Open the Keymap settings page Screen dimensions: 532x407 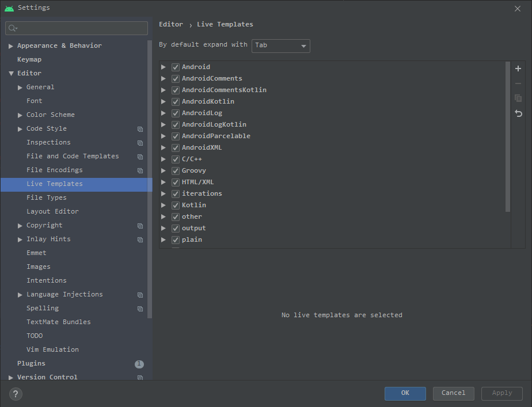pyautogui.click(x=36, y=59)
